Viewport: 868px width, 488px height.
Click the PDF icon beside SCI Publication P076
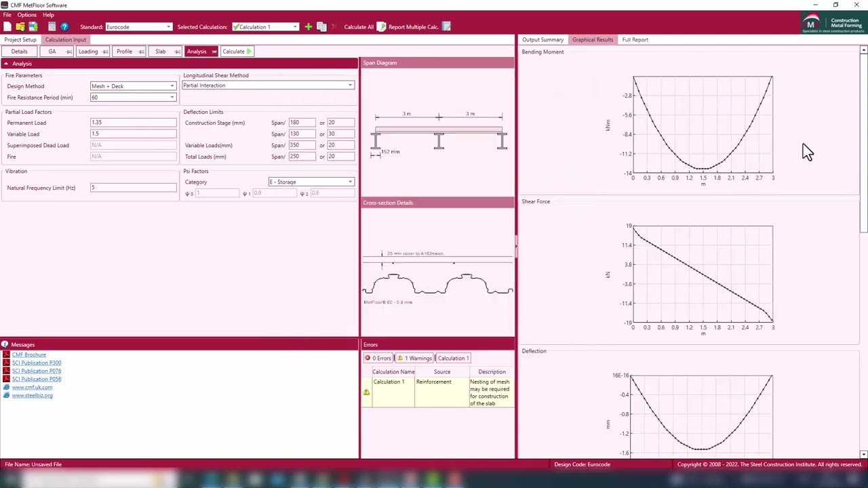pyautogui.click(x=7, y=371)
